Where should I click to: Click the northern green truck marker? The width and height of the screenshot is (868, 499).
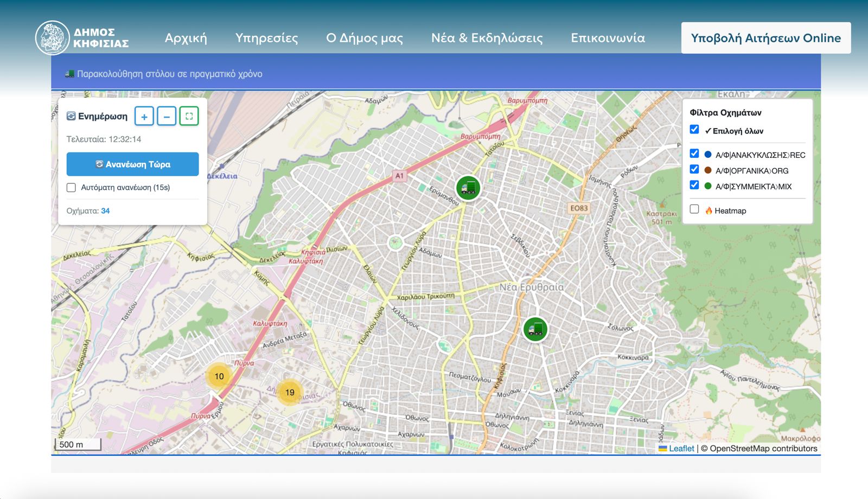pos(468,188)
